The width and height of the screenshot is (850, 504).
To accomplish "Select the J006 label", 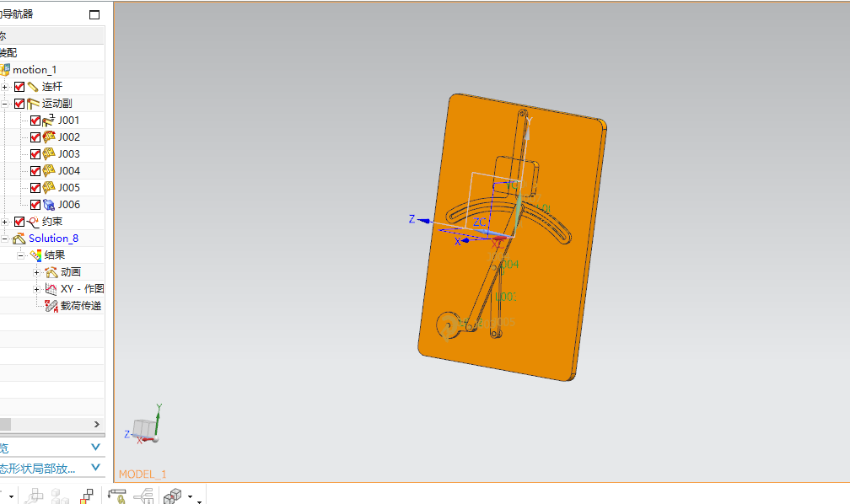I will [69, 204].
